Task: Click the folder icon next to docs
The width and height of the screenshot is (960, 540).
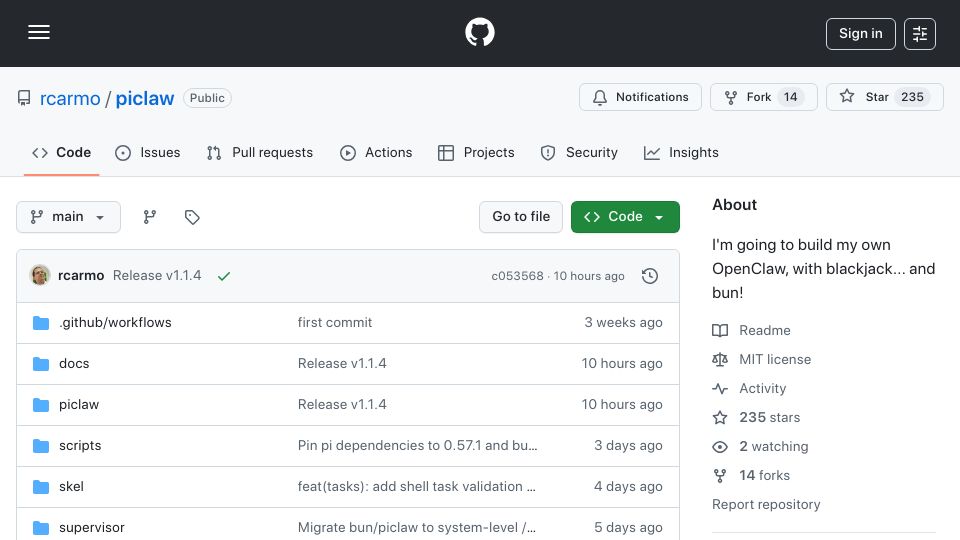Action: pyautogui.click(x=41, y=364)
